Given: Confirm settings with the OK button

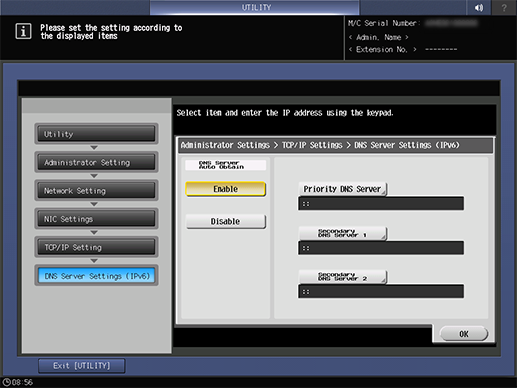Looking at the screenshot, I should (x=464, y=334).
